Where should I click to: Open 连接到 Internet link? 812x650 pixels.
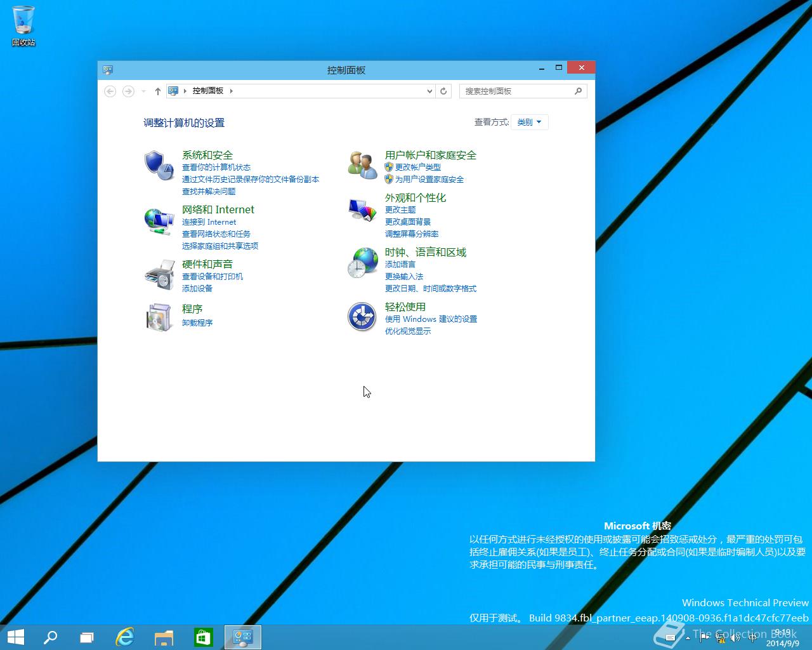click(209, 222)
